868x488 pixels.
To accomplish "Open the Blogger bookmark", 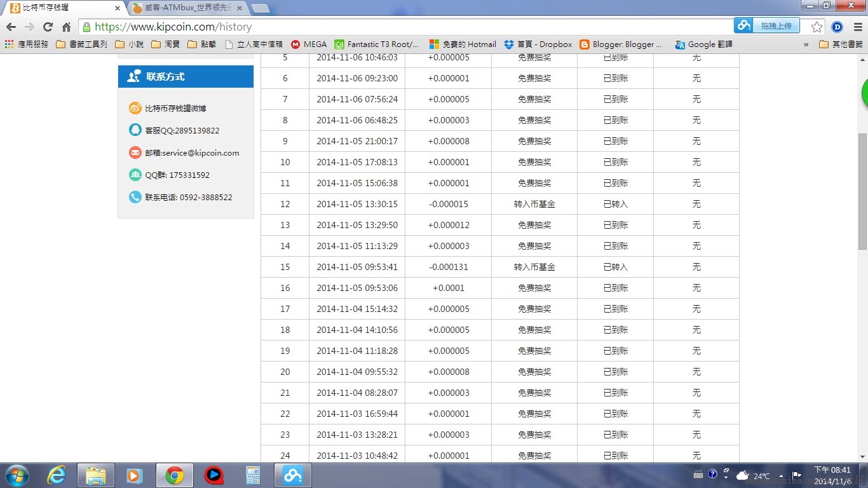I will 621,44.
